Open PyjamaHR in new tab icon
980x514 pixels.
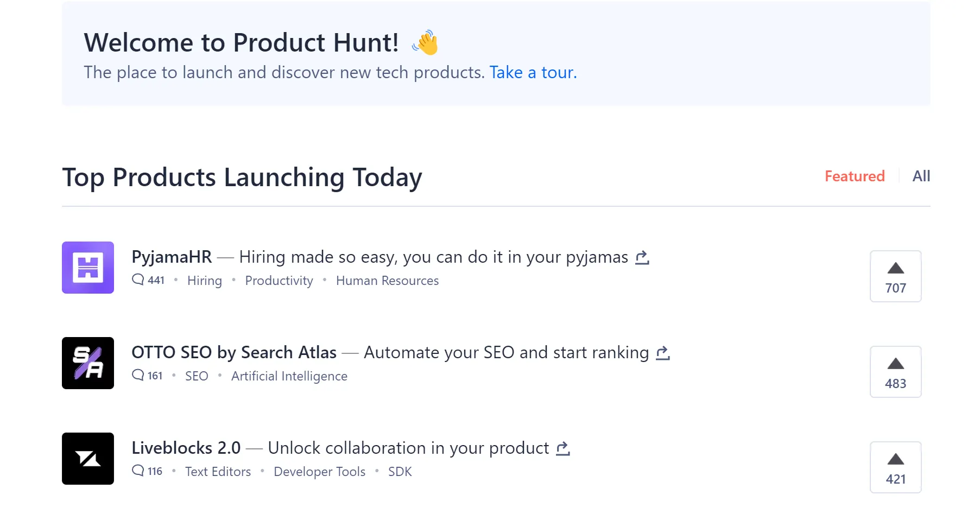tap(642, 257)
